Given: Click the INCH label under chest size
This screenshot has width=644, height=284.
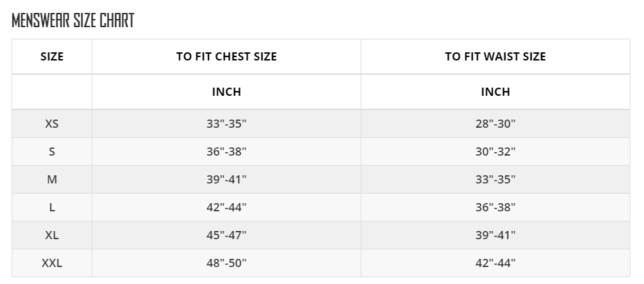Looking at the screenshot, I should pyautogui.click(x=226, y=92).
